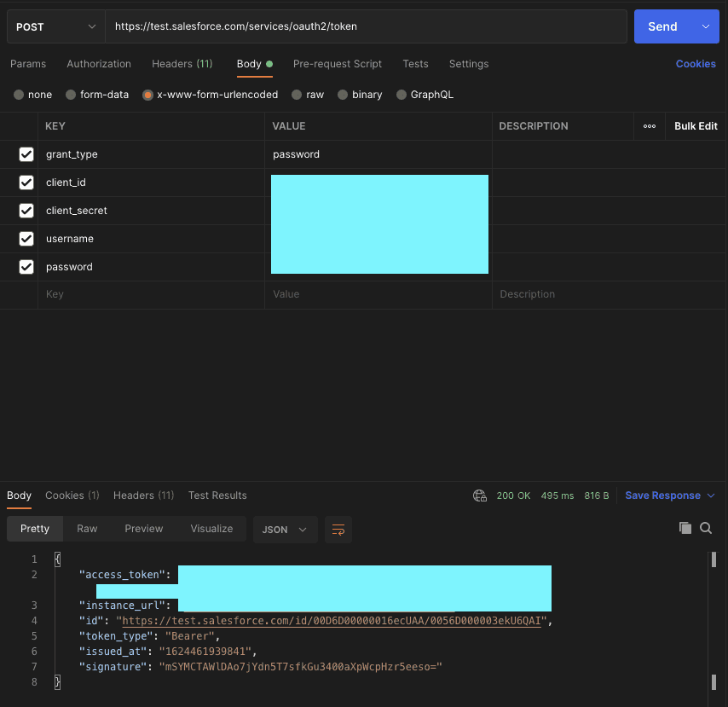Click the wrap lines icon in response toolbar
The width and height of the screenshot is (728, 707).
pos(338,529)
